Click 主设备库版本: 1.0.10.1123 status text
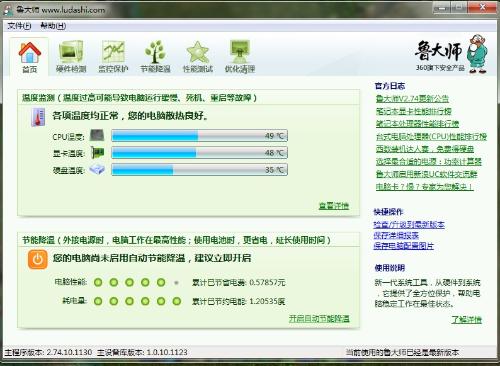The height and width of the screenshot is (366, 500). click(142, 352)
